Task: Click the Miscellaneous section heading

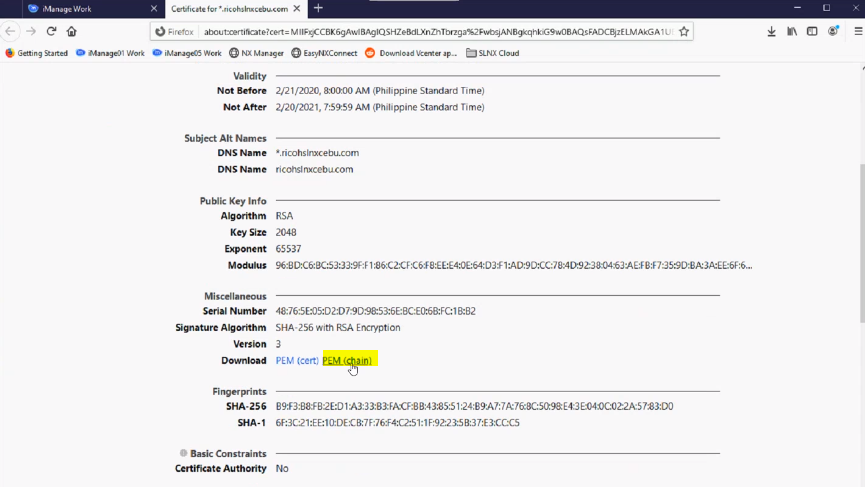Action: coord(235,297)
